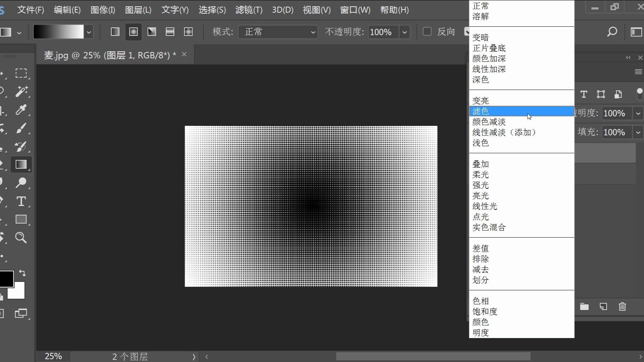Open the 窗口(W) menu
644x362 pixels.
click(x=355, y=10)
